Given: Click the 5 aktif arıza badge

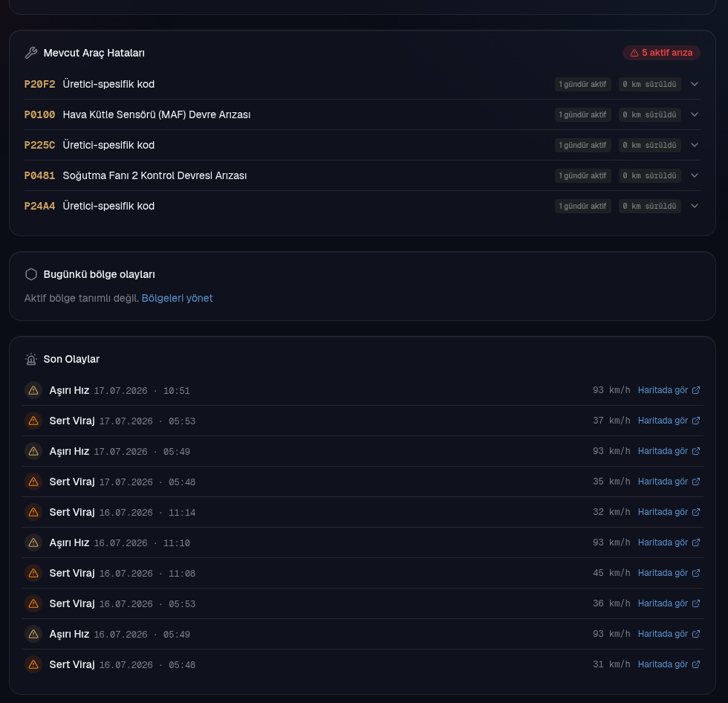Looking at the screenshot, I should tap(661, 53).
